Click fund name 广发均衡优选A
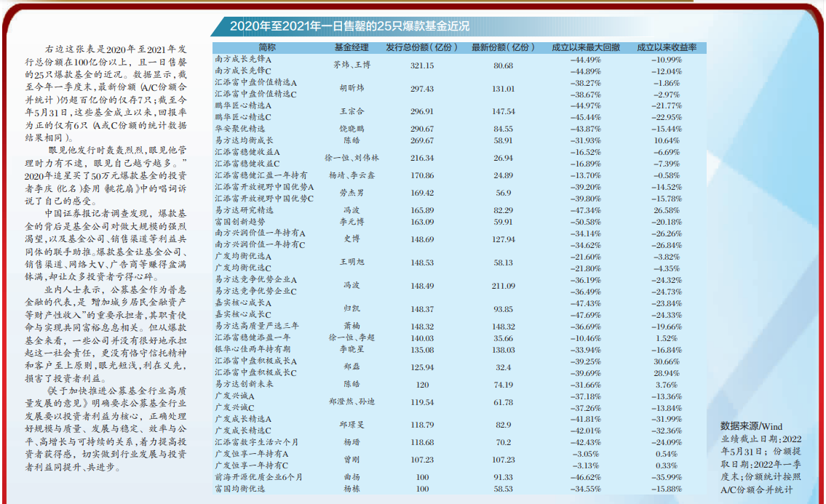The height and width of the screenshot is (504, 826). 243,257
